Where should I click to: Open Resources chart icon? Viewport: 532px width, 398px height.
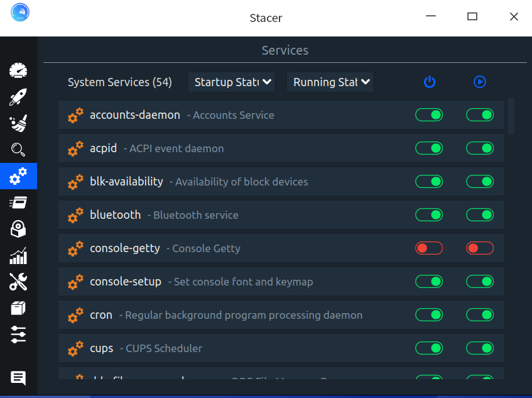tap(18, 256)
